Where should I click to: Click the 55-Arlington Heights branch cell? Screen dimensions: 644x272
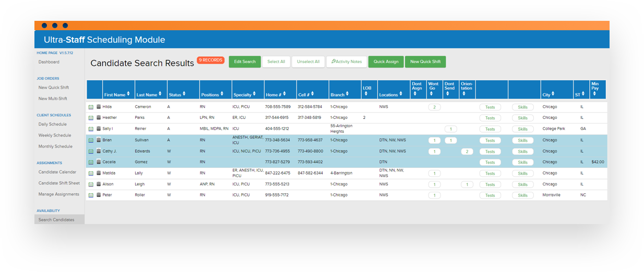pos(342,129)
